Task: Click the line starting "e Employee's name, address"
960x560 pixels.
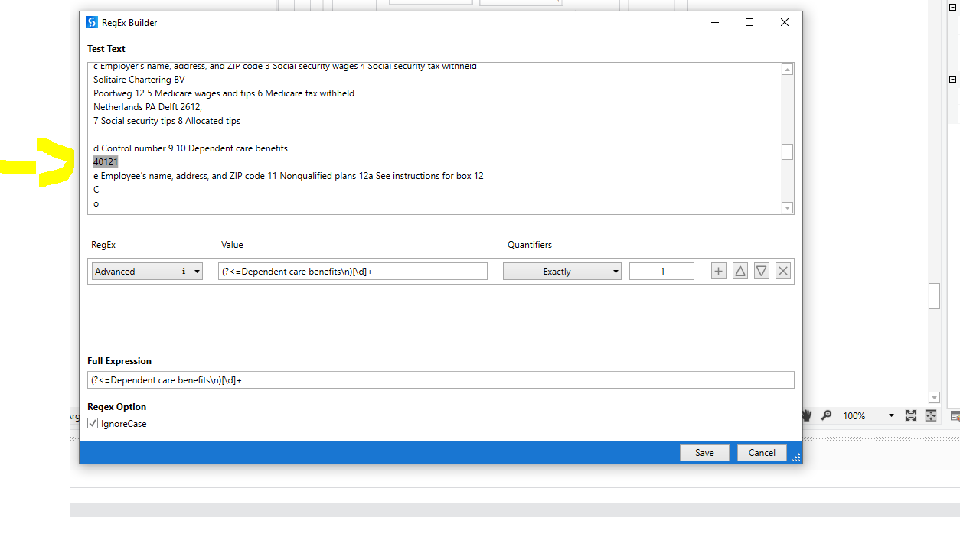Action: click(x=289, y=175)
